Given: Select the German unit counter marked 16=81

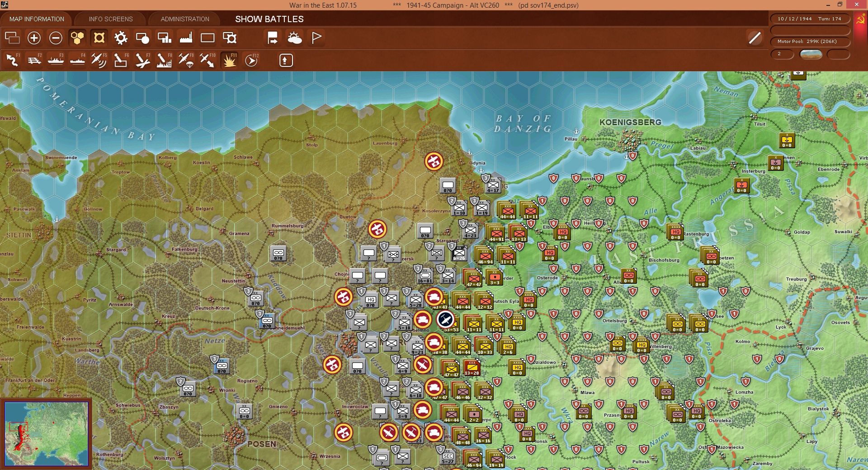Looking at the screenshot, I should click(x=425, y=276).
